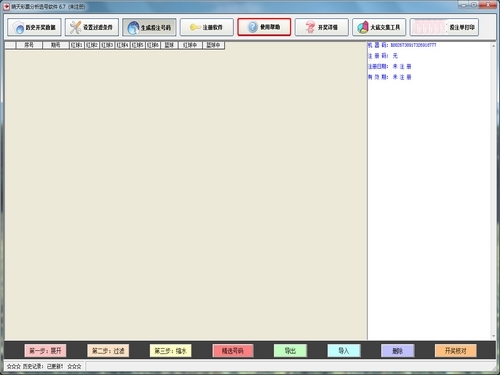Image resolution: width=500 pixels, height=375 pixels.
Task: Click the red 精选号码 button
Action: click(233, 351)
